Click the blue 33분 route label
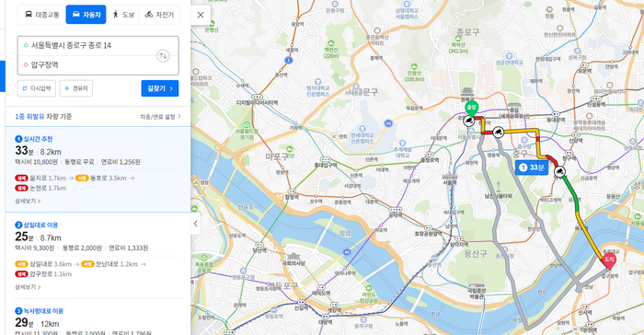The image size is (644, 335). coord(532,167)
